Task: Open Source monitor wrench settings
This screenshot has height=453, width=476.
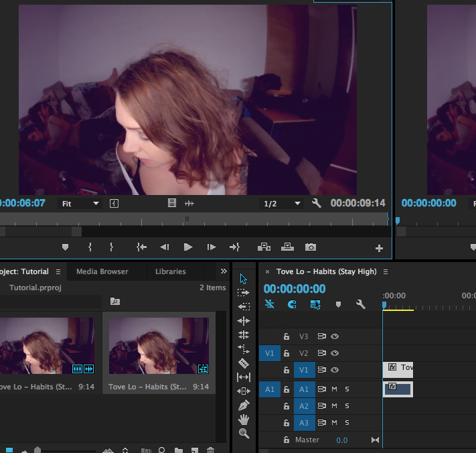Action: tap(316, 203)
